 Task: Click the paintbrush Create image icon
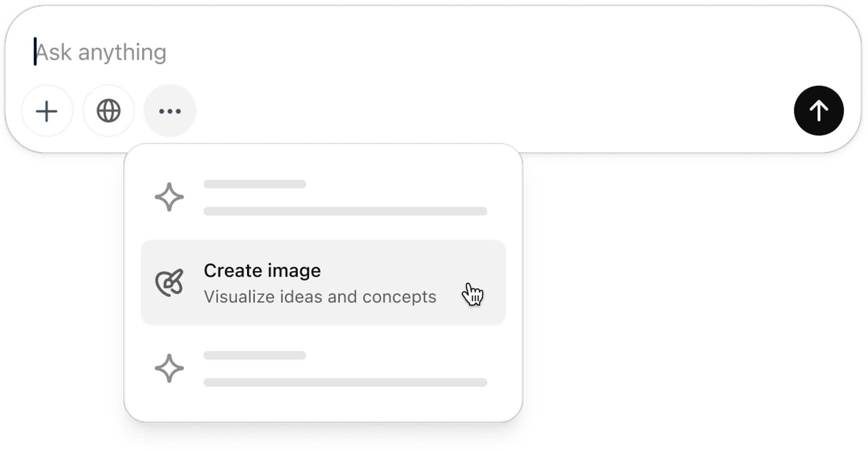click(170, 283)
